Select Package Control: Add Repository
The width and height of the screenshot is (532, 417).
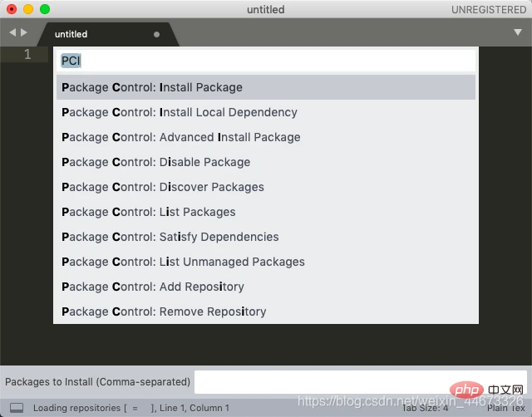coord(266,287)
